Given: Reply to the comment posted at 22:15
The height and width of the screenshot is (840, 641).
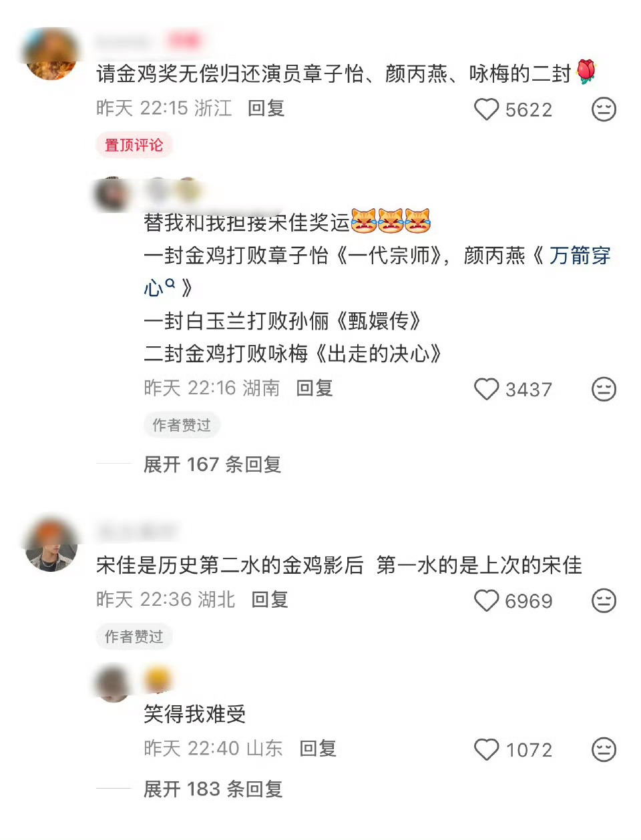Looking at the screenshot, I should coord(266,108).
